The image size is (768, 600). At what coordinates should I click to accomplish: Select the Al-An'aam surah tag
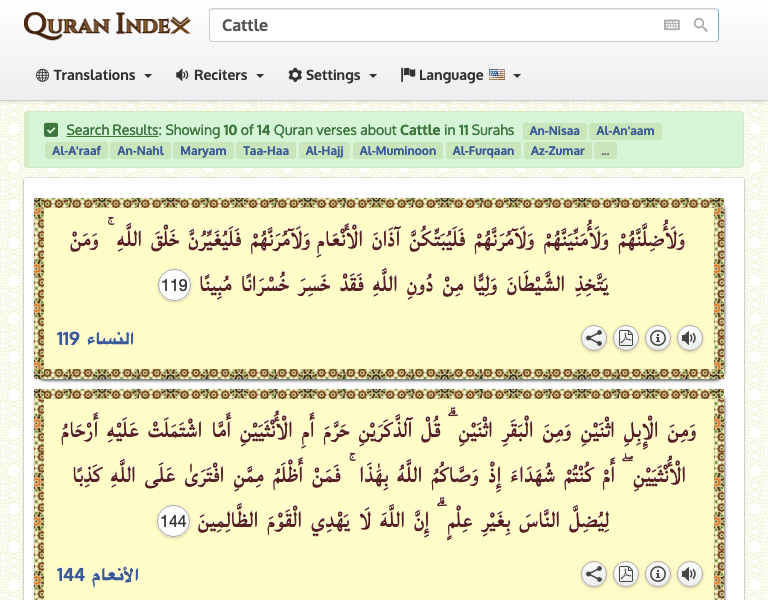(x=626, y=131)
